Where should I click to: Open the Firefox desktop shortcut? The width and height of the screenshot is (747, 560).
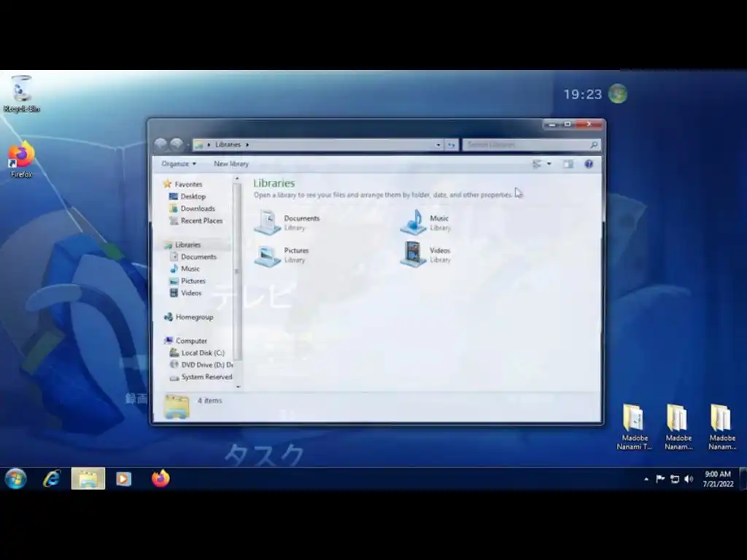pos(21,159)
